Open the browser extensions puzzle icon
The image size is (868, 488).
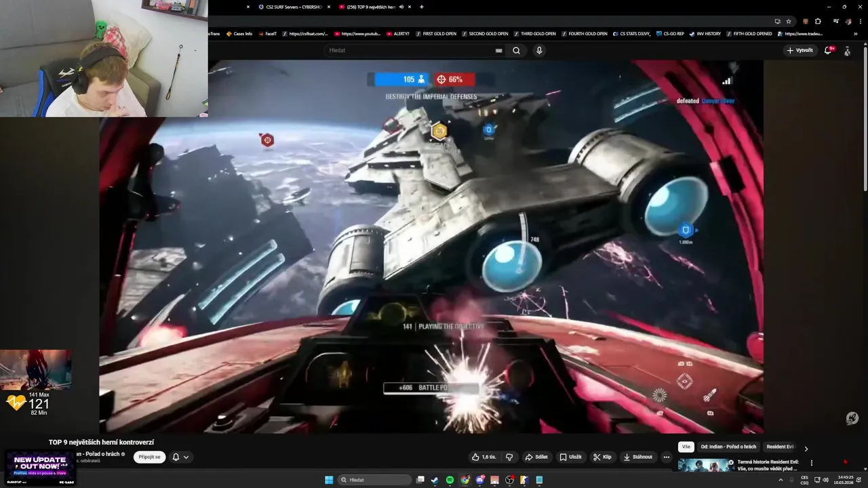point(818,21)
